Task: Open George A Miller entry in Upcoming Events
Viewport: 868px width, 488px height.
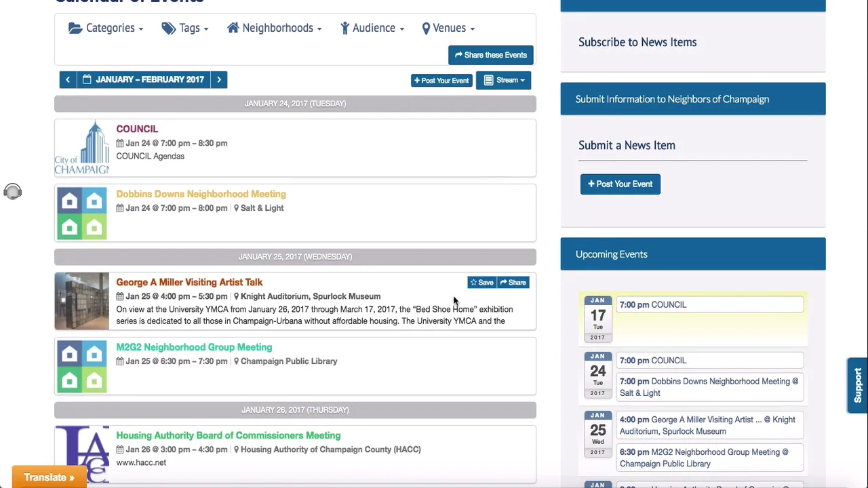Action: pyautogui.click(x=709, y=426)
